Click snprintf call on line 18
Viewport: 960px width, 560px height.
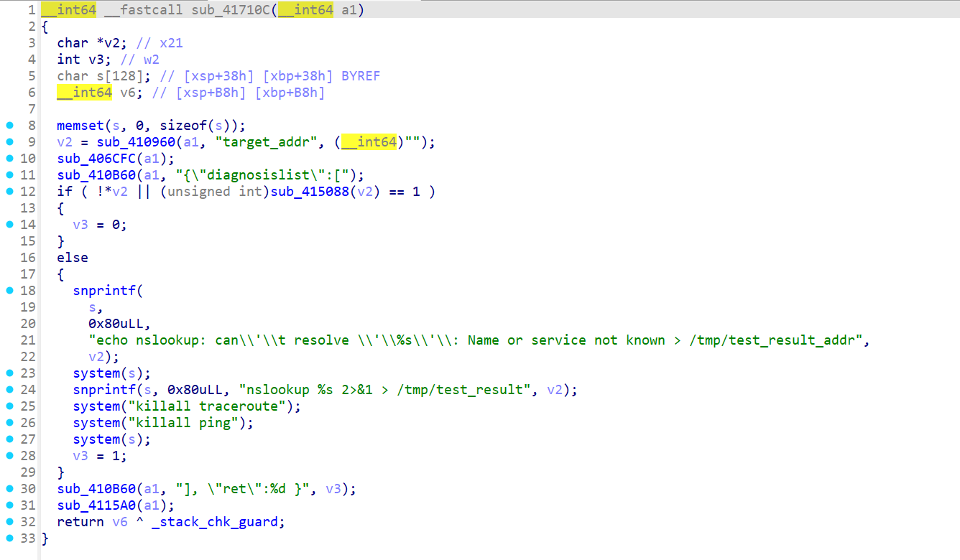[x=104, y=291]
